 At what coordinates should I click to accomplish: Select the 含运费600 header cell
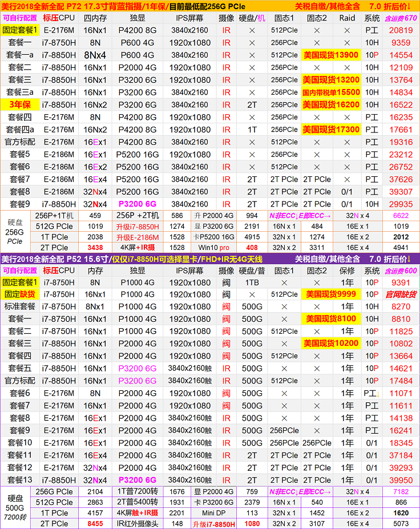400,270
